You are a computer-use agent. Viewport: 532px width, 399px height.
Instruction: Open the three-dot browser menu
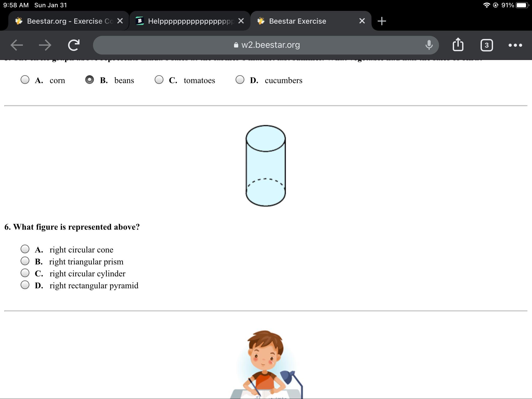pos(515,45)
